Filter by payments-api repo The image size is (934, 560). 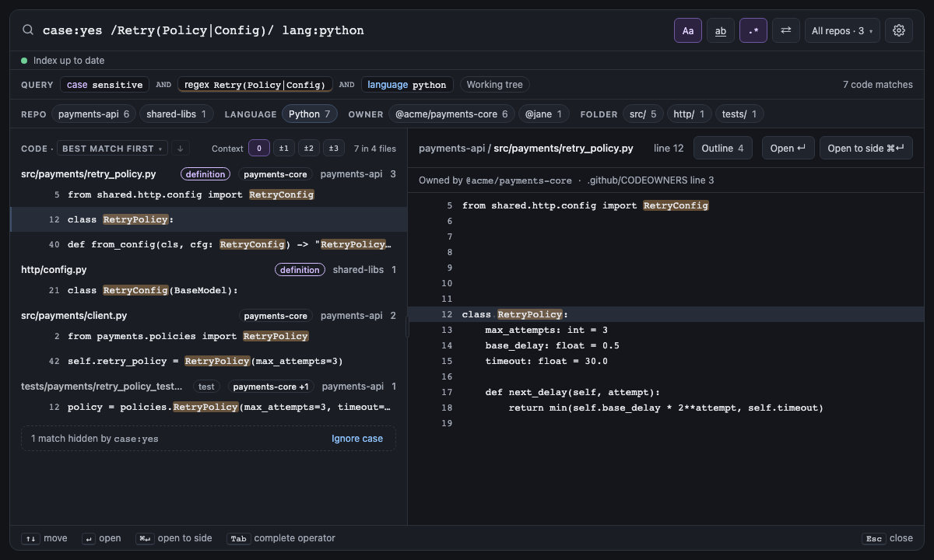(x=93, y=114)
